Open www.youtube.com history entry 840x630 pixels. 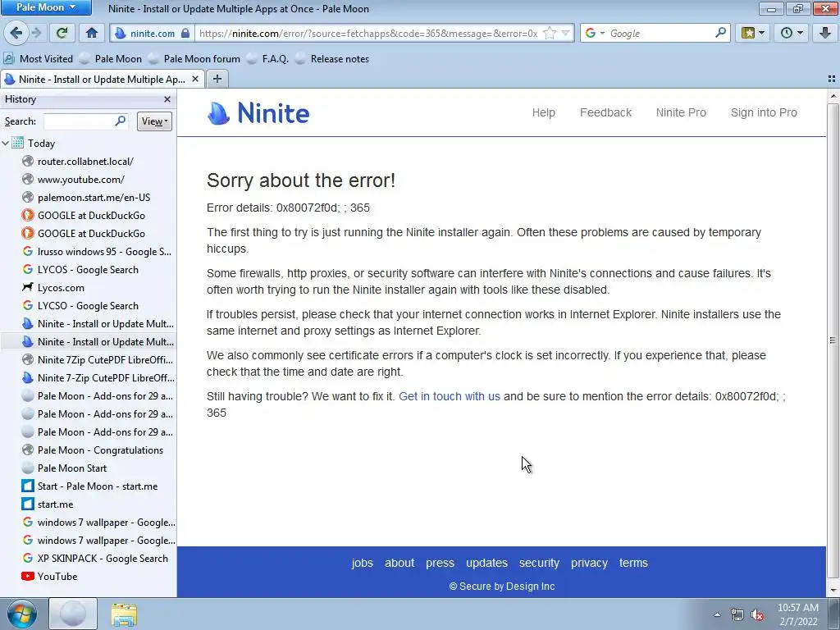point(81,180)
